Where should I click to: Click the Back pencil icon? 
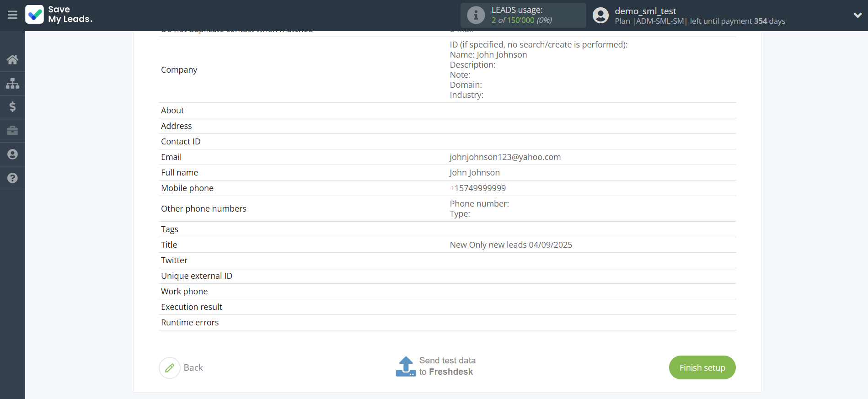[170, 368]
